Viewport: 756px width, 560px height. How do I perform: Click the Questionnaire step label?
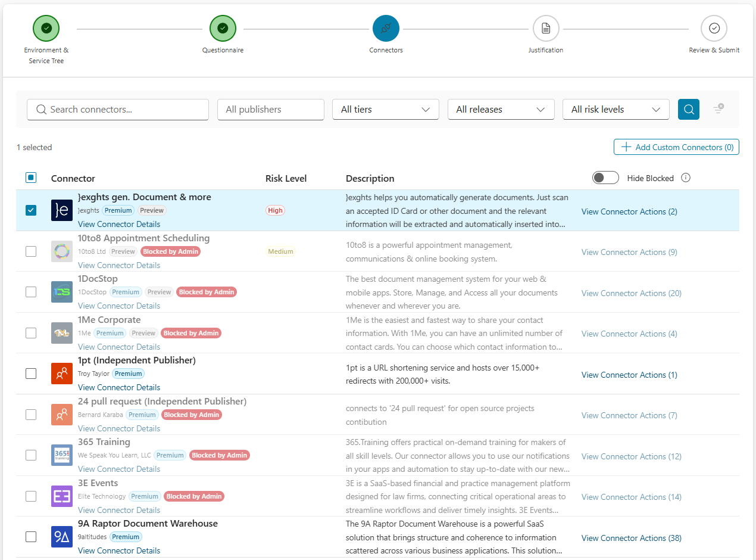click(223, 50)
